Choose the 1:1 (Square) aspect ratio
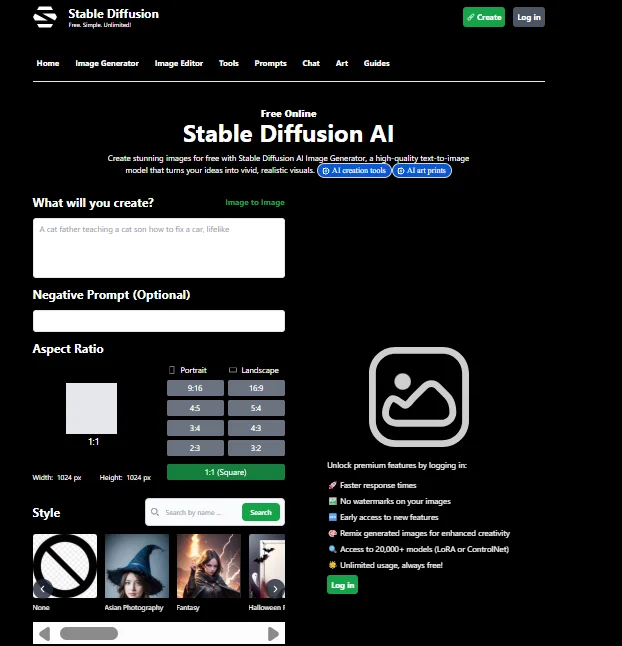The image size is (622, 646). tap(225, 472)
